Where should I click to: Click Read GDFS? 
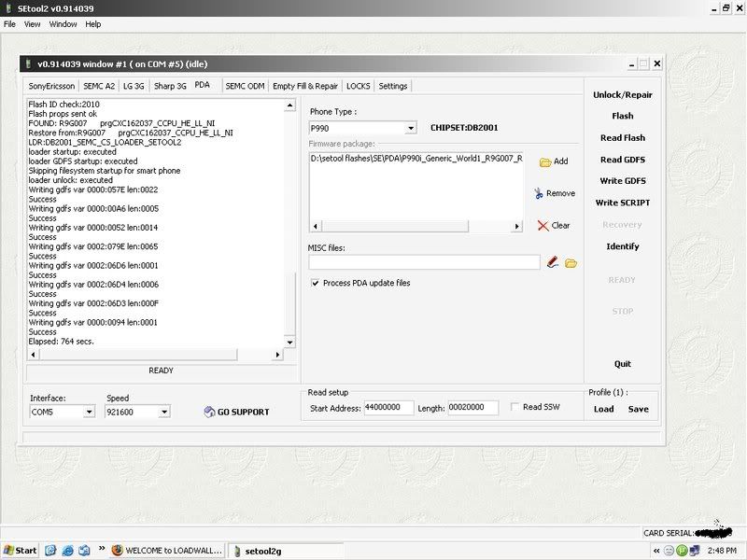coord(622,160)
